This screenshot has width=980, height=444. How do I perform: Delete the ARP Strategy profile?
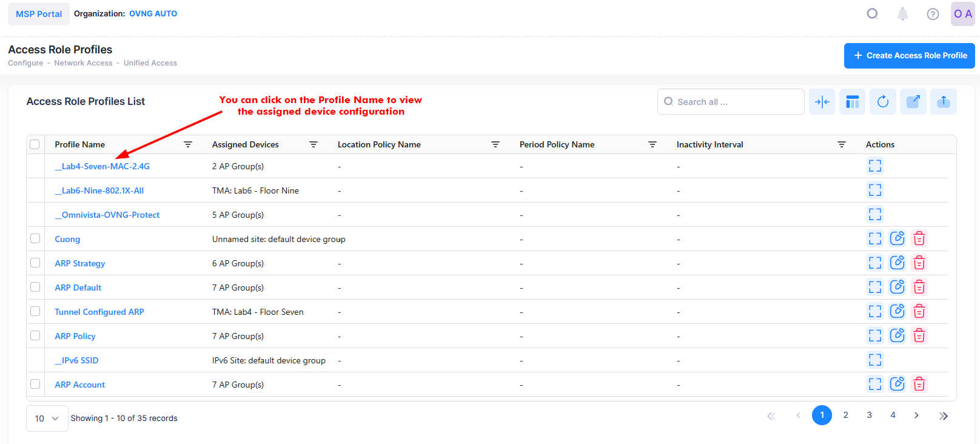click(x=919, y=263)
